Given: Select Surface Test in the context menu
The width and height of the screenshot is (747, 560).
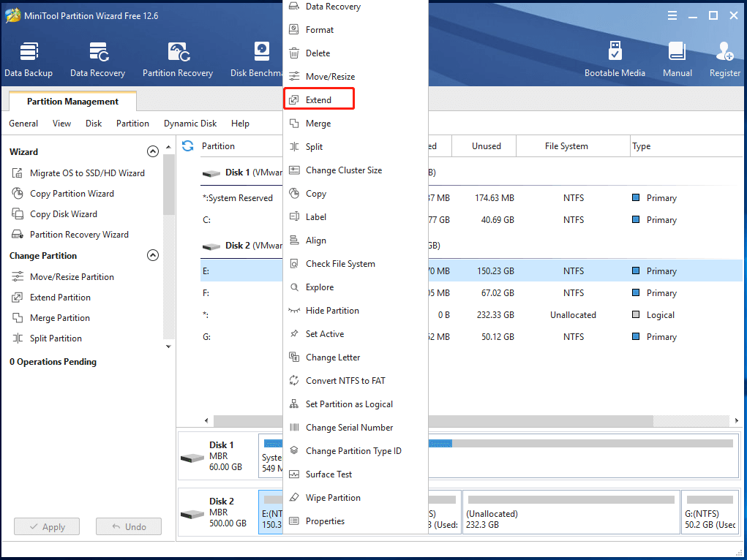Looking at the screenshot, I should (356, 474).
